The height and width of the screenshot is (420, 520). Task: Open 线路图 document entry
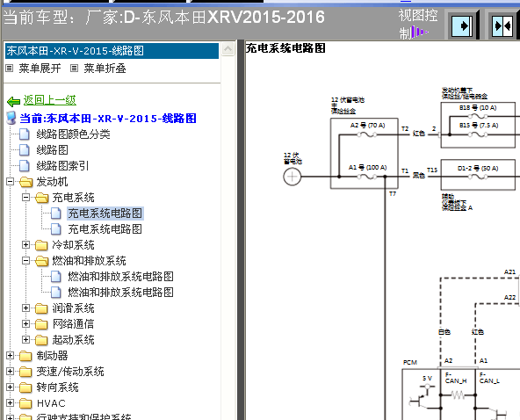point(52,150)
